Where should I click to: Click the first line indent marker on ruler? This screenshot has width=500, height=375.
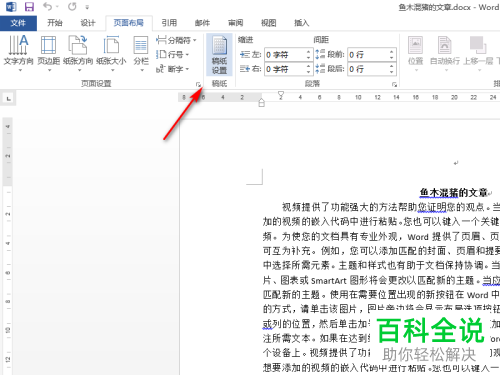[281, 94]
